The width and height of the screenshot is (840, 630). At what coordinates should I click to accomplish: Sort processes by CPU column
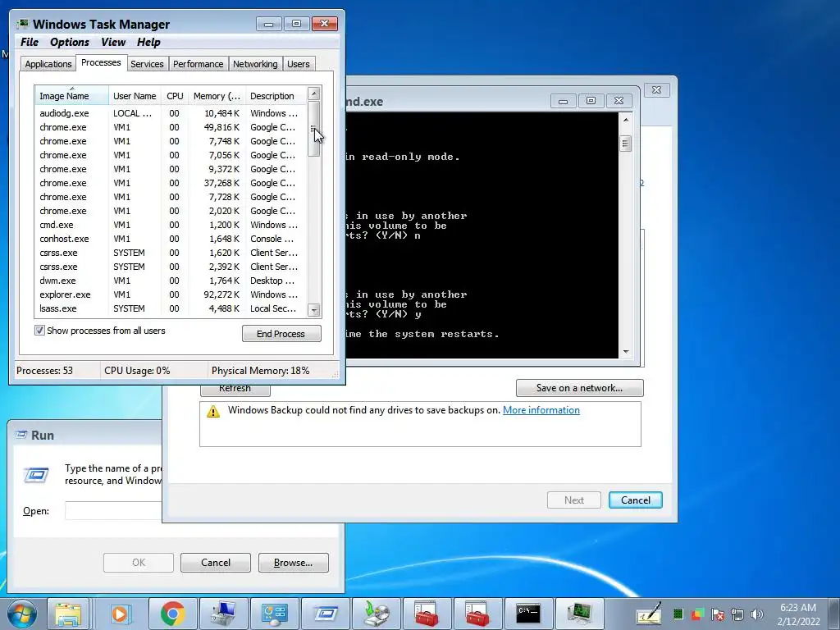pos(175,96)
